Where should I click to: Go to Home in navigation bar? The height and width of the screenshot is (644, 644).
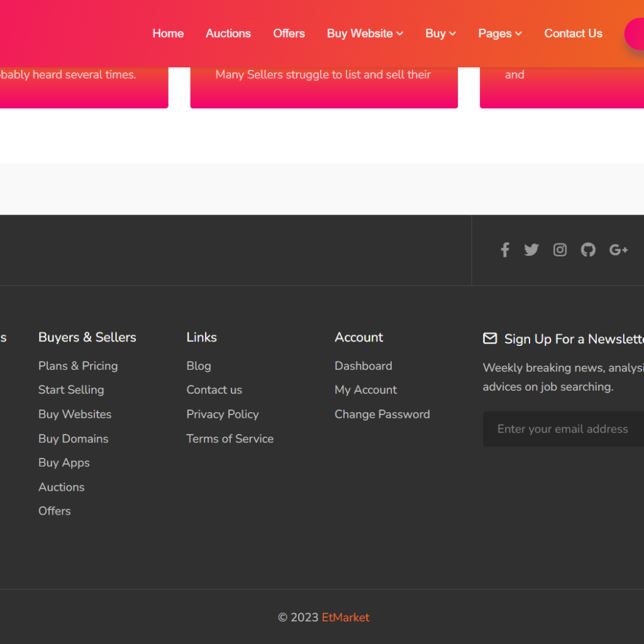click(168, 33)
